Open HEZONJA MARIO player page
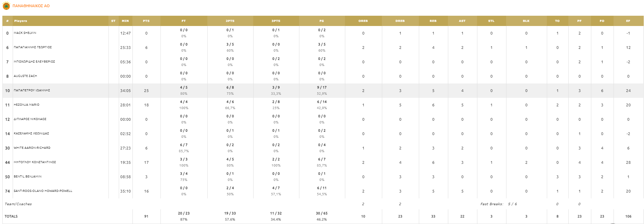644x224 pixels. pos(26,105)
